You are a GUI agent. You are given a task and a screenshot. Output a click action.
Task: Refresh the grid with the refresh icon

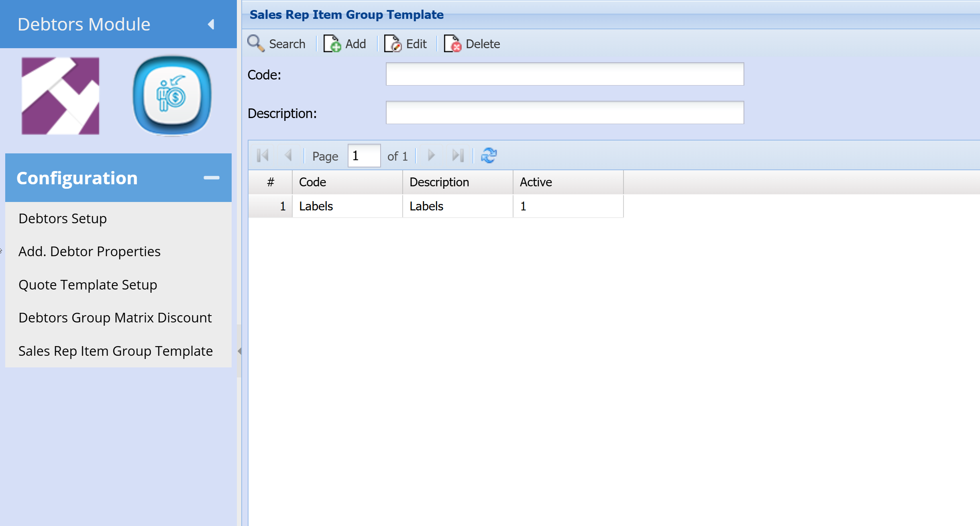489,155
